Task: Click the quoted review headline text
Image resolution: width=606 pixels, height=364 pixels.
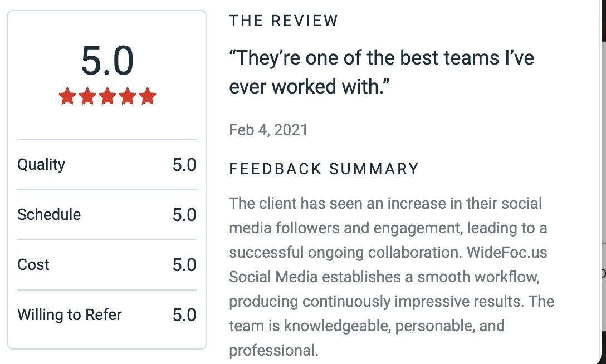Action: tap(382, 72)
